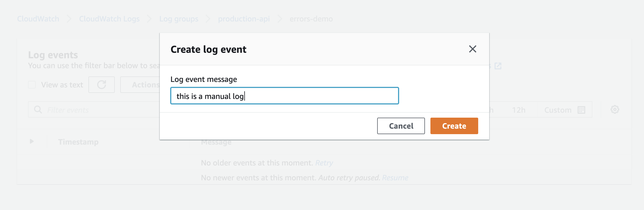This screenshot has height=210, width=644.
Task: Navigate to CloudWatch Logs breadcrumb
Action: pos(109,19)
